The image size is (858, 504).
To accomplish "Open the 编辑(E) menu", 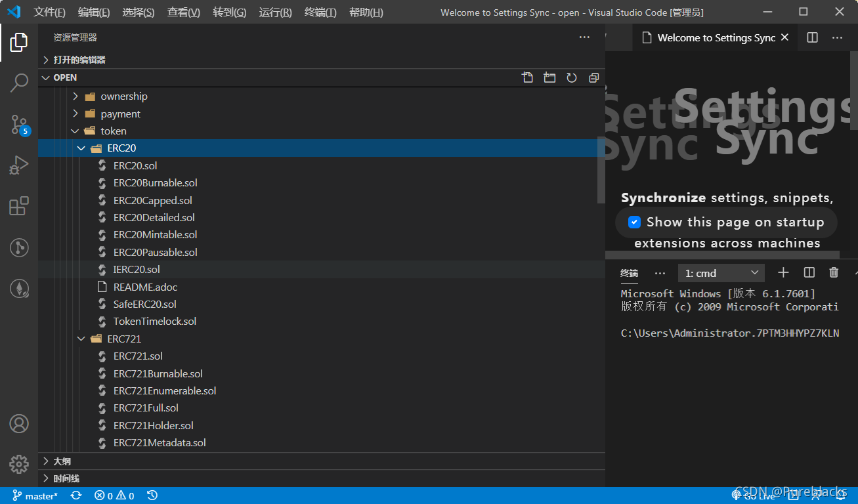I will pyautogui.click(x=94, y=12).
